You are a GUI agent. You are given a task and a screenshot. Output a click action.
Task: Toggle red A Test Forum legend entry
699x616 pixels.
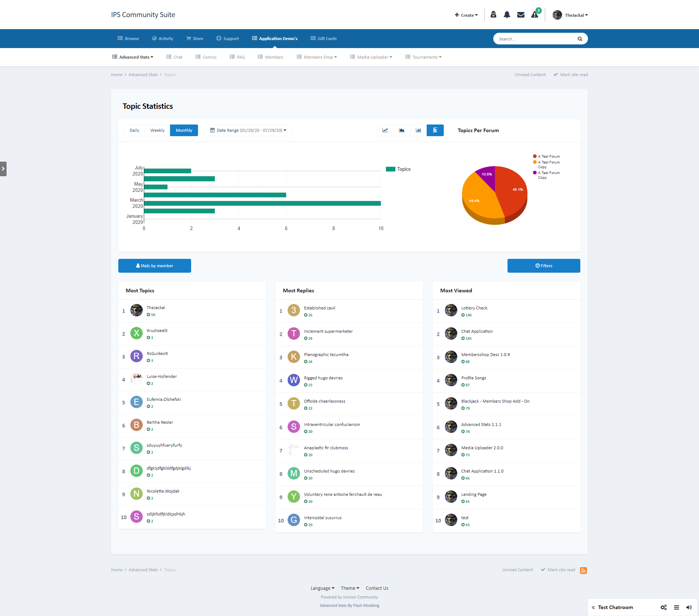(546, 157)
